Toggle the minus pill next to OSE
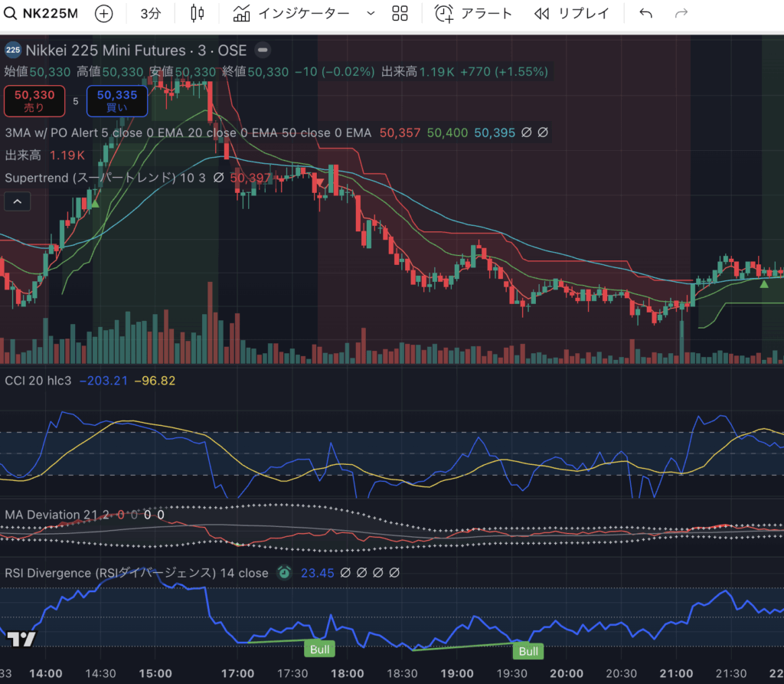The image size is (784, 684). (263, 51)
